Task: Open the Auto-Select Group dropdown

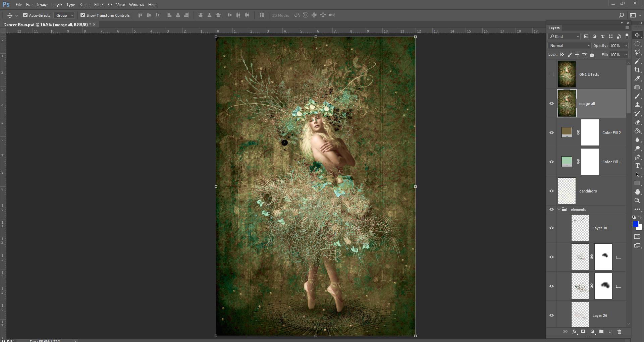Action: point(64,15)
